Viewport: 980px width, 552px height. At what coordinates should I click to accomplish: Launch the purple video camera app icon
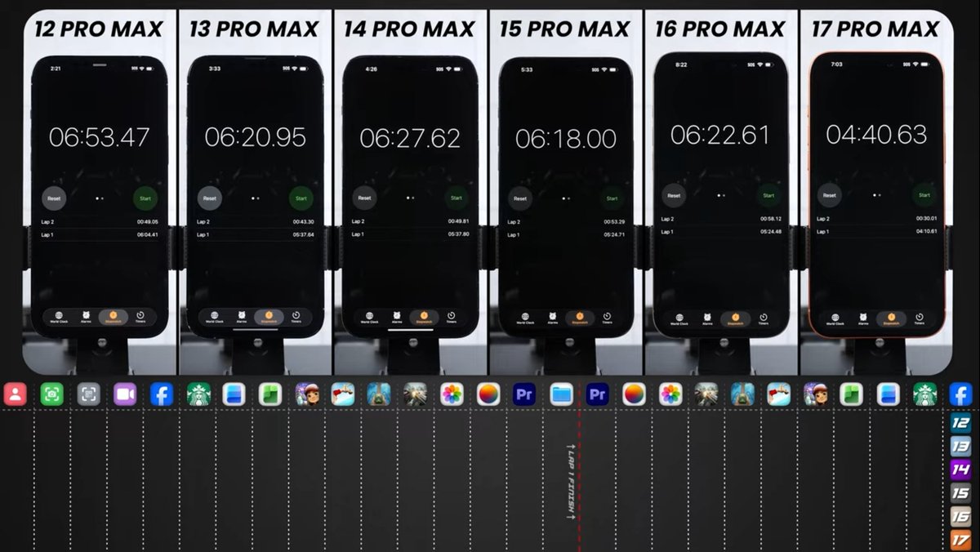point(125,394)
